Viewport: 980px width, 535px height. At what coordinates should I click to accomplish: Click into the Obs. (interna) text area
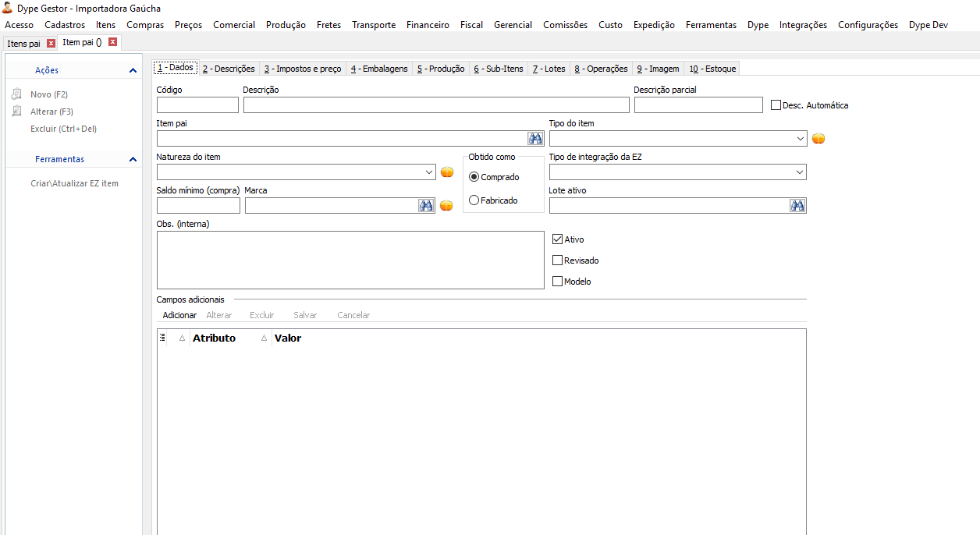coord(350,260)
